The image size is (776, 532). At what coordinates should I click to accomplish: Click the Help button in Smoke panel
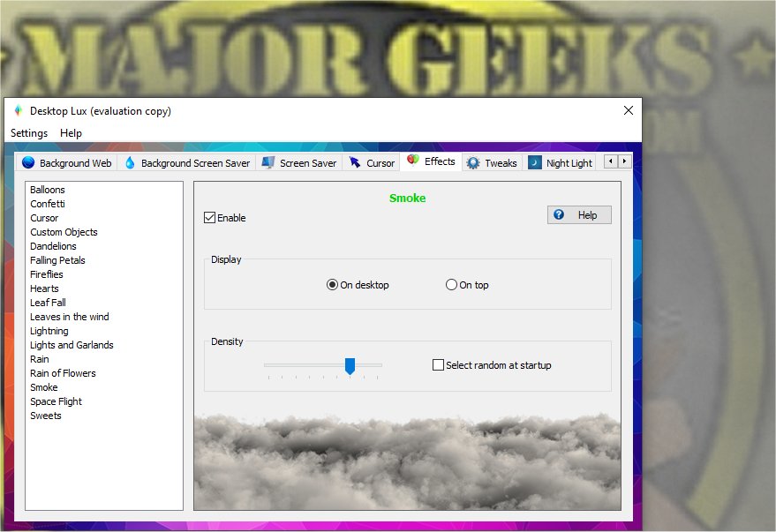point(579,215)
